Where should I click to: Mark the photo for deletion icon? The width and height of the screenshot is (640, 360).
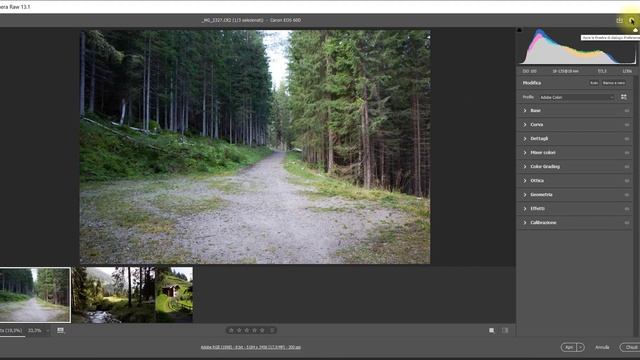[x=272, y=330]
